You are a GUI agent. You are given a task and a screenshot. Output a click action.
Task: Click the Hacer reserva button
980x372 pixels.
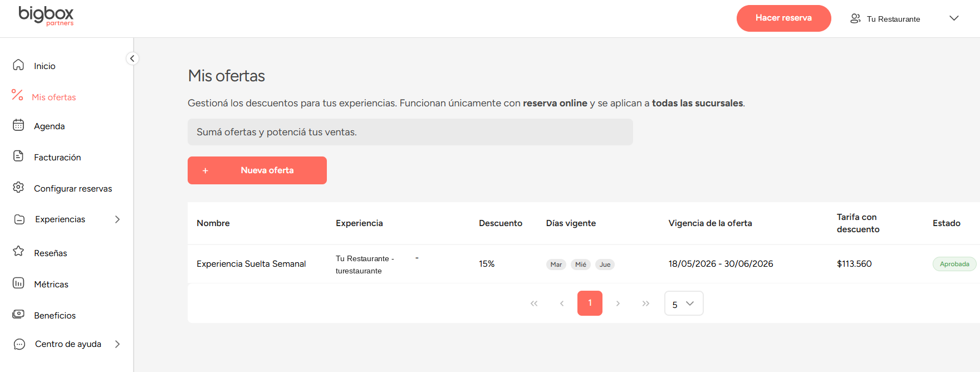coord(783,18)
